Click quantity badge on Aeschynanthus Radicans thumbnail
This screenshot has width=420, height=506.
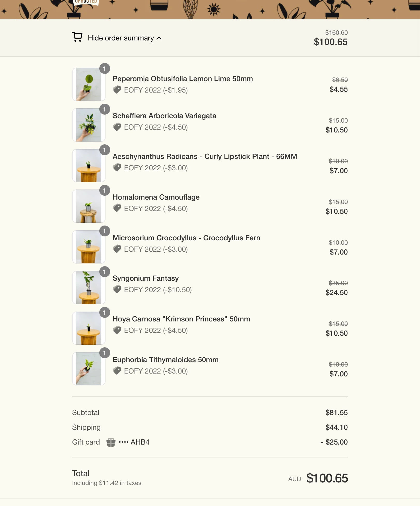point(104,150)
